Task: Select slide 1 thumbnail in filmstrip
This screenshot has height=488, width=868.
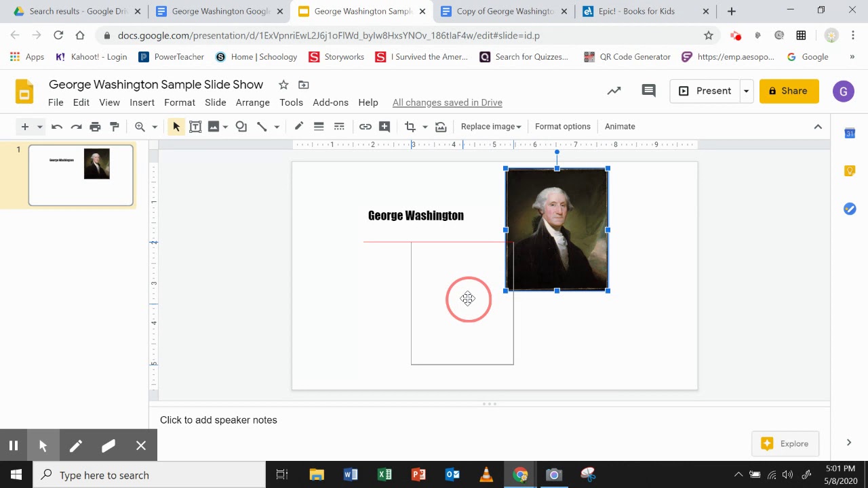Action: tap(81, 175)
